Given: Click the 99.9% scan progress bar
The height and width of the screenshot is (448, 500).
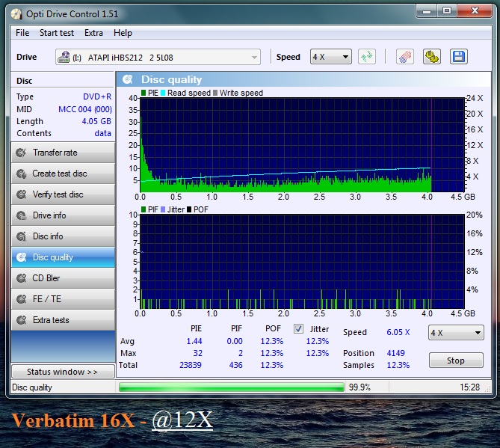Looking at the screenshot, I should (x=232, y=387).
